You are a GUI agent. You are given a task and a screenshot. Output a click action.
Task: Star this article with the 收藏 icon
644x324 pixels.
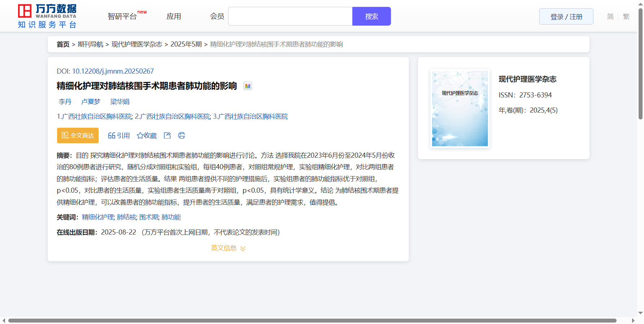click(x=140, y=136)
